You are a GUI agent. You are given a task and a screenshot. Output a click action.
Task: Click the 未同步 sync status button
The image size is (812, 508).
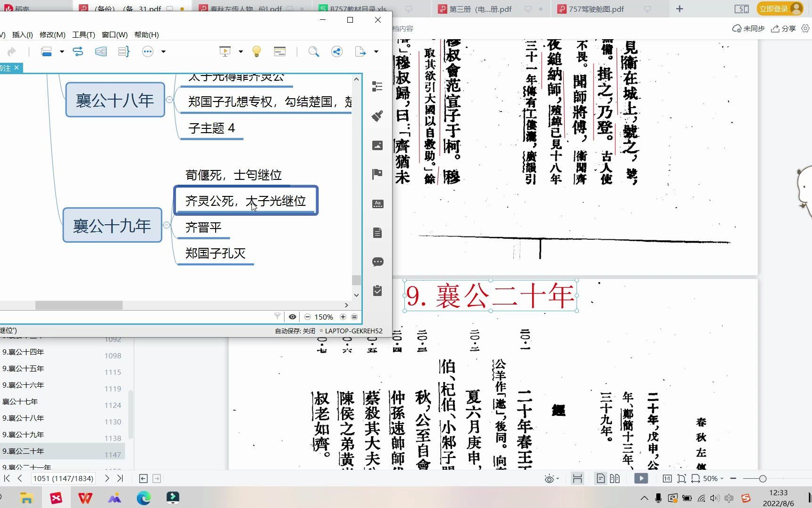pyautogui.click(x=748, y=28)
